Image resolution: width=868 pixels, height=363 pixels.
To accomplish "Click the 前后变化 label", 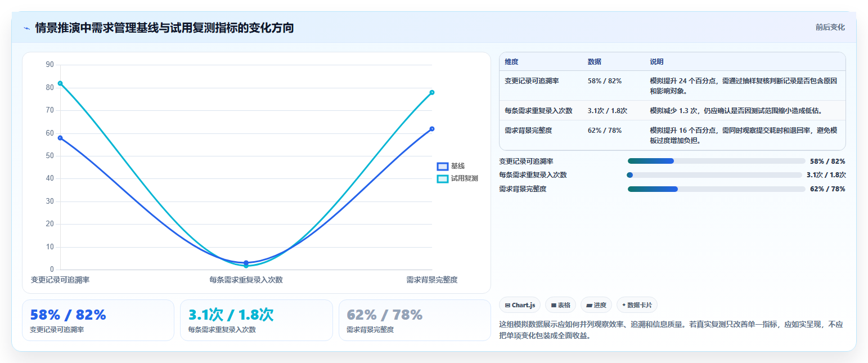I will (x=830, y=27).
